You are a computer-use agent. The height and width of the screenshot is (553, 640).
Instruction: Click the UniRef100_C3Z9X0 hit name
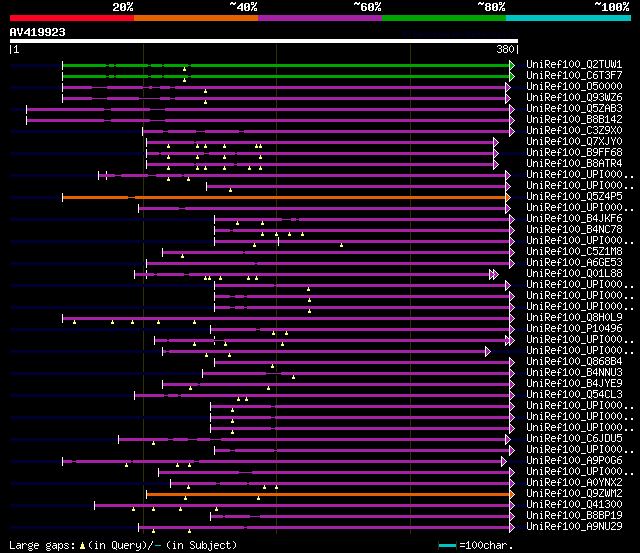pos(574,131)
